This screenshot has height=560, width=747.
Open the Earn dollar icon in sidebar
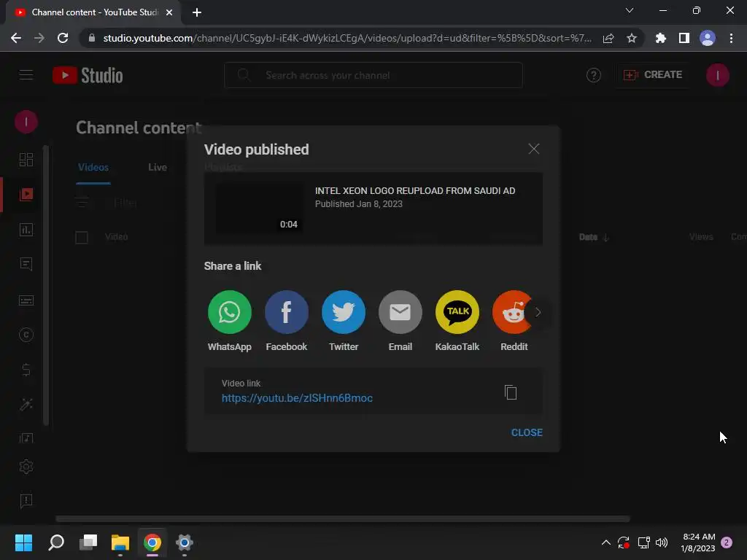point(26,370)
